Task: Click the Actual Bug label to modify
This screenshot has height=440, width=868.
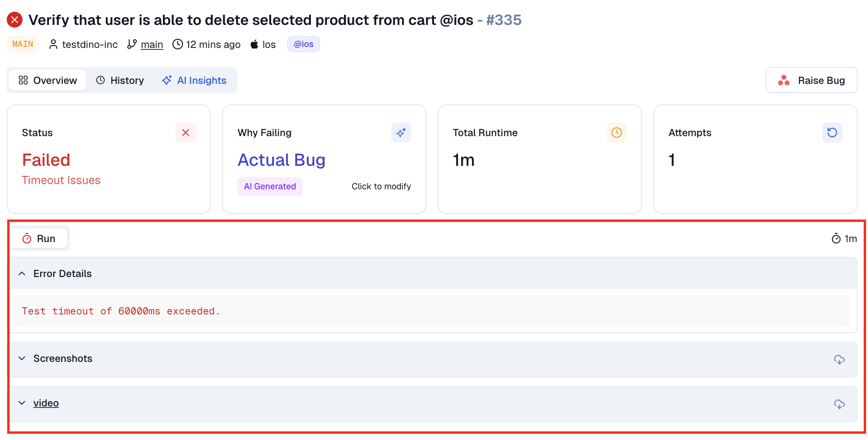Action: [x=281, y=160]
